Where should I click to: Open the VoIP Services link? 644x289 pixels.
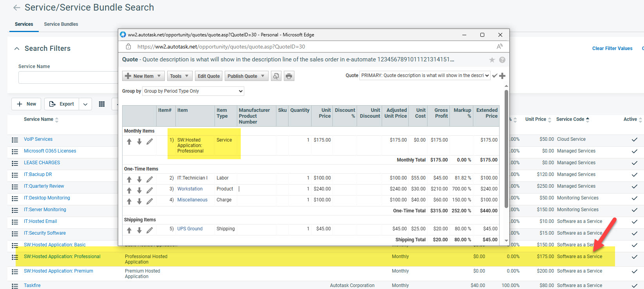[38, 139]
